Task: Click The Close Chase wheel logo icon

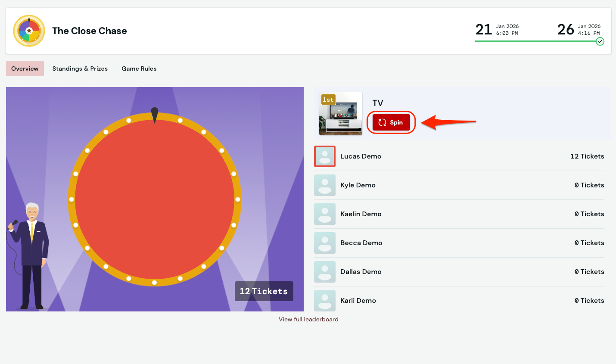Action: click(x=29, y=31)
